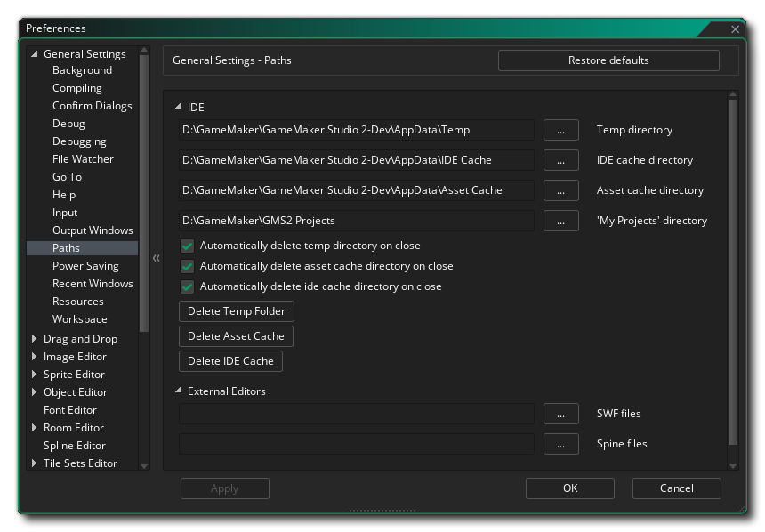Expand the Object Editor node

34,392
